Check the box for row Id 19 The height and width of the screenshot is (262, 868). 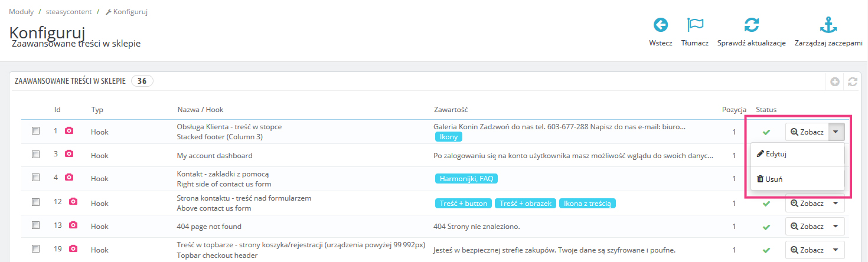tap(36, 249)
